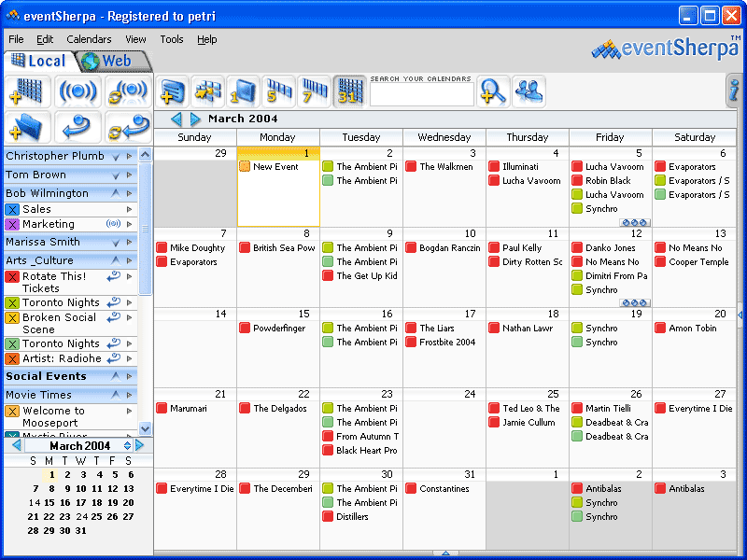Click the info panel icon

click(734, 91)
